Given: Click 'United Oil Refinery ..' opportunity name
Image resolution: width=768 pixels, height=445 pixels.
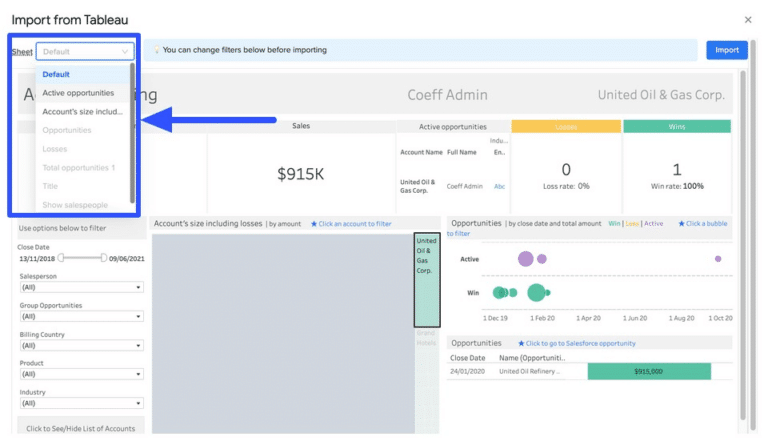Looking at the screenshot, I should pos(529,371).
